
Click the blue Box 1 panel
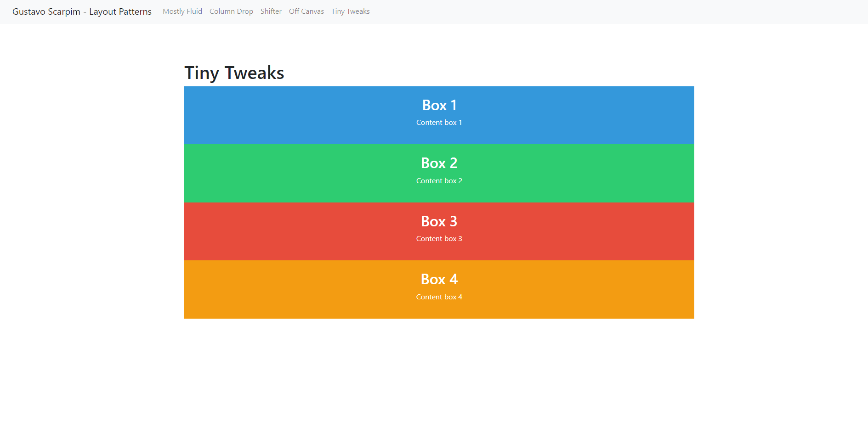[x=439, y=115]
